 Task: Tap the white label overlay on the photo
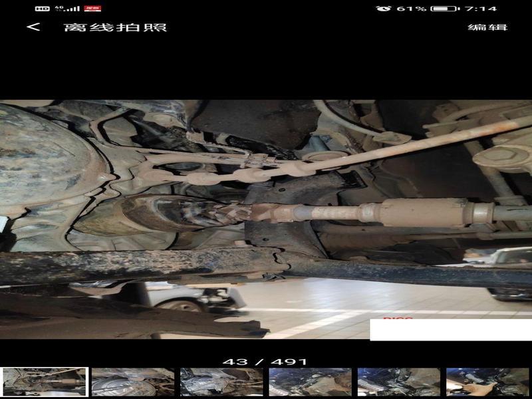[x=450, y=329]
